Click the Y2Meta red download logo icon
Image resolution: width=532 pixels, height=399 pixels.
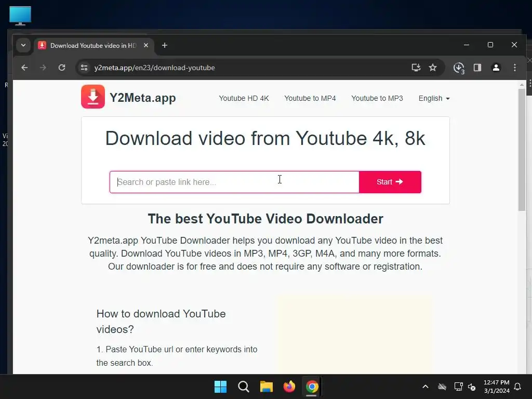pyautogui.click(x=93, y=97)
